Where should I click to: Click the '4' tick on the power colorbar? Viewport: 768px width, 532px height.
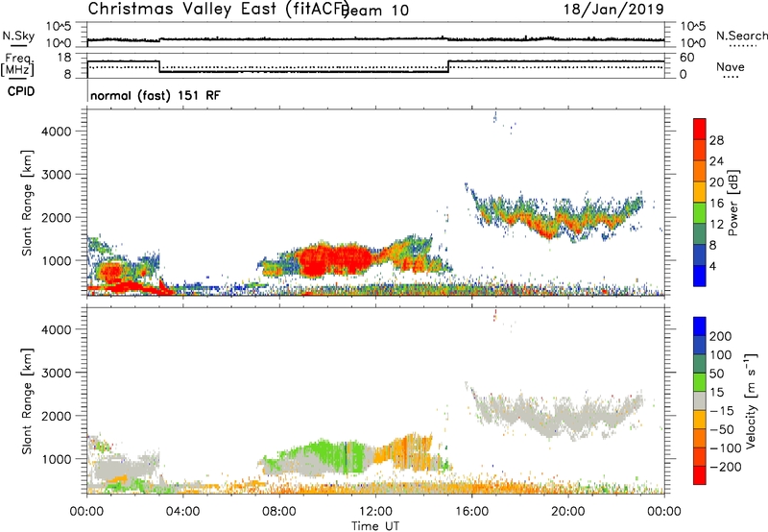pos(712,266)
